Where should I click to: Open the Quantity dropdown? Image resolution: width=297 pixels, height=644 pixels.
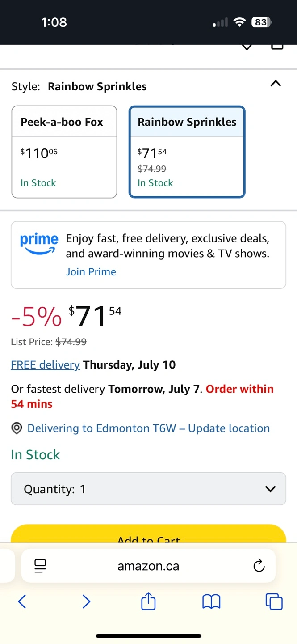tap(148, 489)
